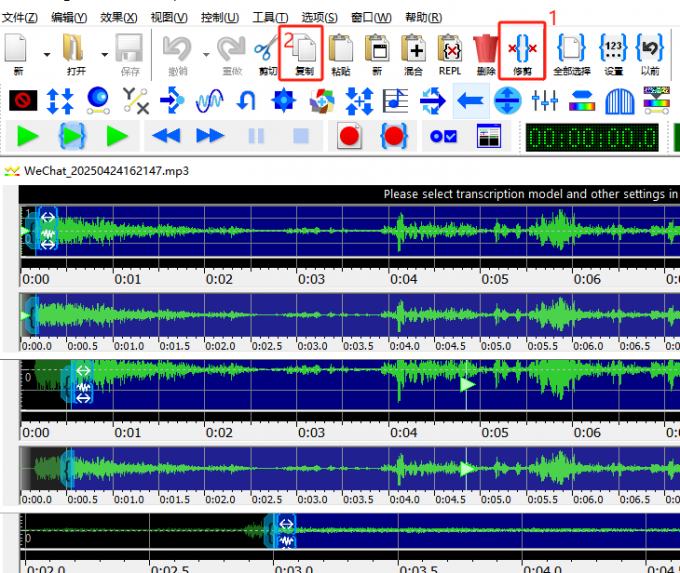Click the first green play button
The image size is (680, 573).
pos(27,136)
